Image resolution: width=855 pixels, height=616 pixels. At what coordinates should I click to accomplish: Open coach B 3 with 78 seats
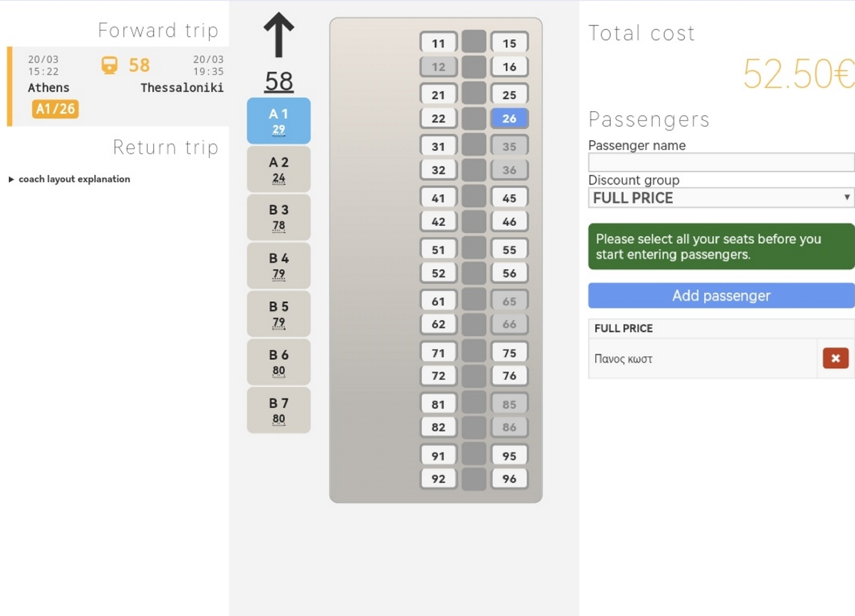point(279,217)
